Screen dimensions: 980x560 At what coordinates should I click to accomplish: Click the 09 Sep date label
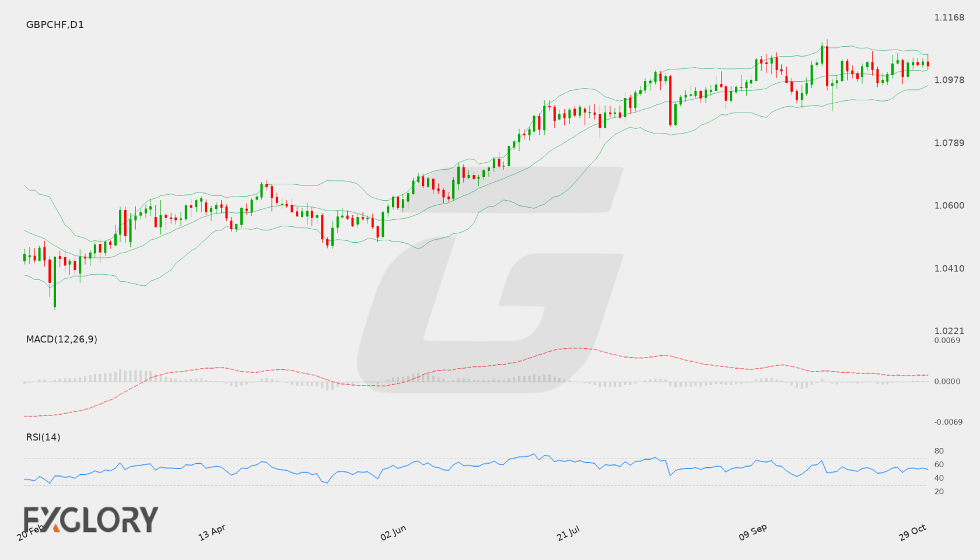click(x=752, y=532)
